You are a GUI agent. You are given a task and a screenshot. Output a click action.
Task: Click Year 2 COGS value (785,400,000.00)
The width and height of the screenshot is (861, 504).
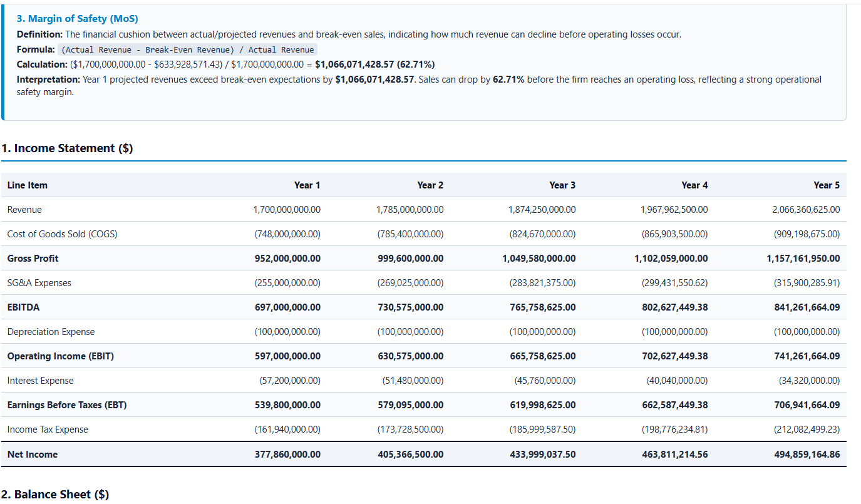pyautogui.click(x=410, y=234)
